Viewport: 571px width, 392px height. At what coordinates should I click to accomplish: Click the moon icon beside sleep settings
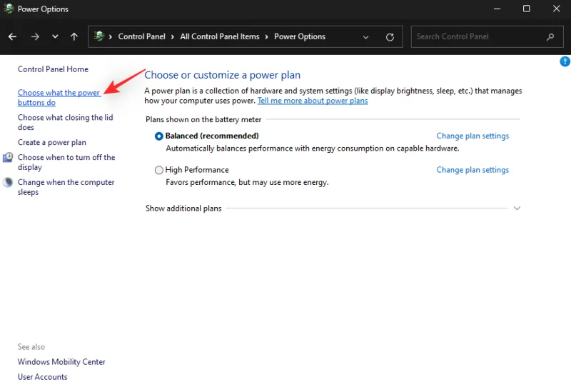click(x=8, y=183)
